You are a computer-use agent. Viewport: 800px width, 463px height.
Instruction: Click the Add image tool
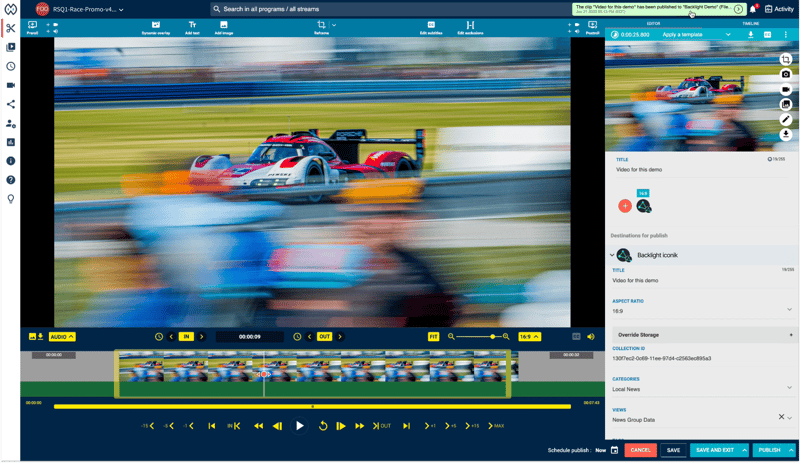click(x=223, y=28)
